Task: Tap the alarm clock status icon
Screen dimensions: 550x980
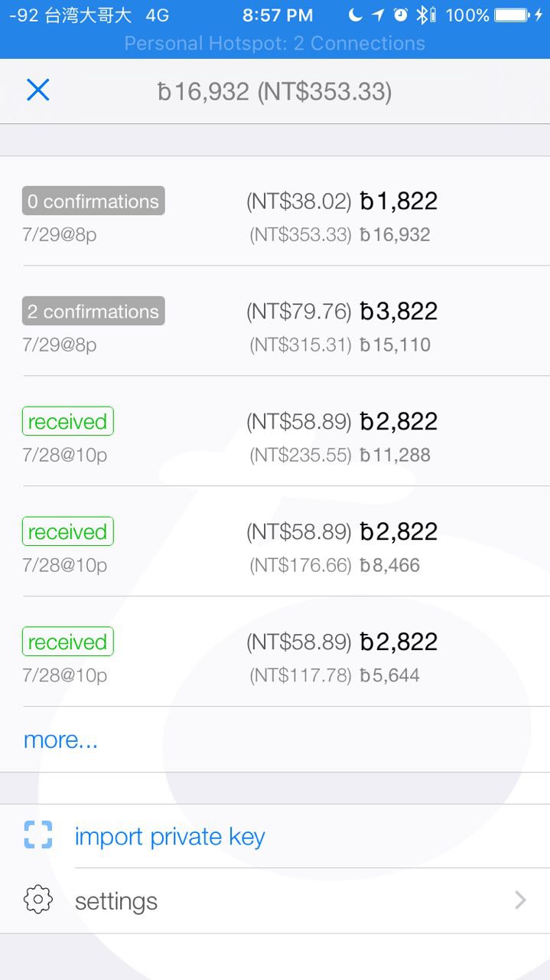Action: tap(400, 15)
